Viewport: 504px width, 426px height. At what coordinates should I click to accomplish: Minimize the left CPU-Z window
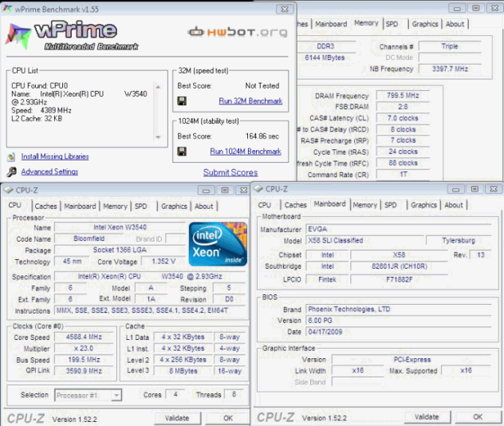(x=206, y=191)
